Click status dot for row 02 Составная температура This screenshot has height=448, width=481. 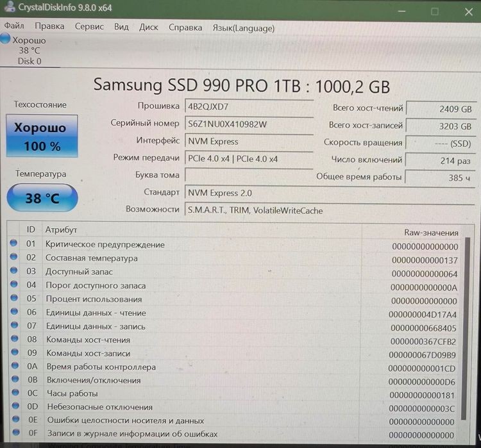(x=13, y=256)
